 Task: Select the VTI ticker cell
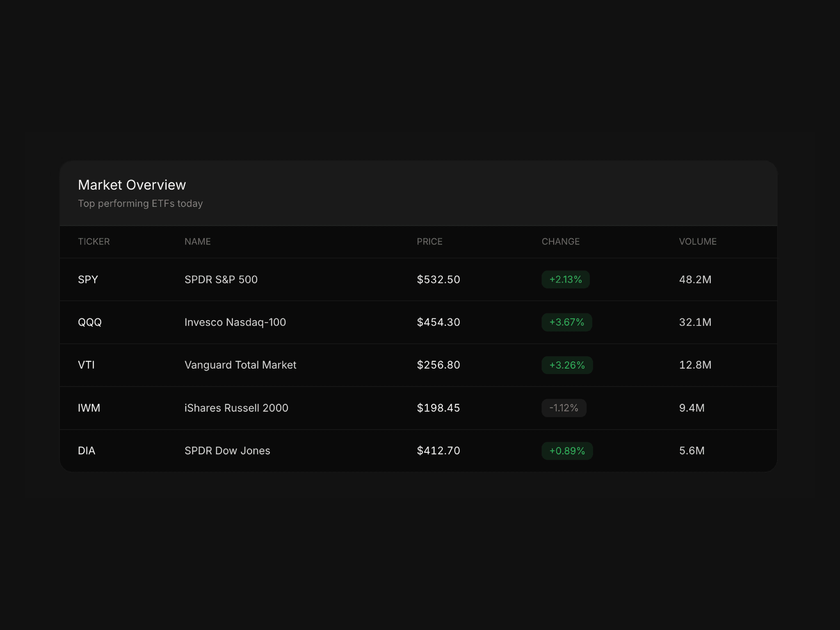[x=87, y=365]
